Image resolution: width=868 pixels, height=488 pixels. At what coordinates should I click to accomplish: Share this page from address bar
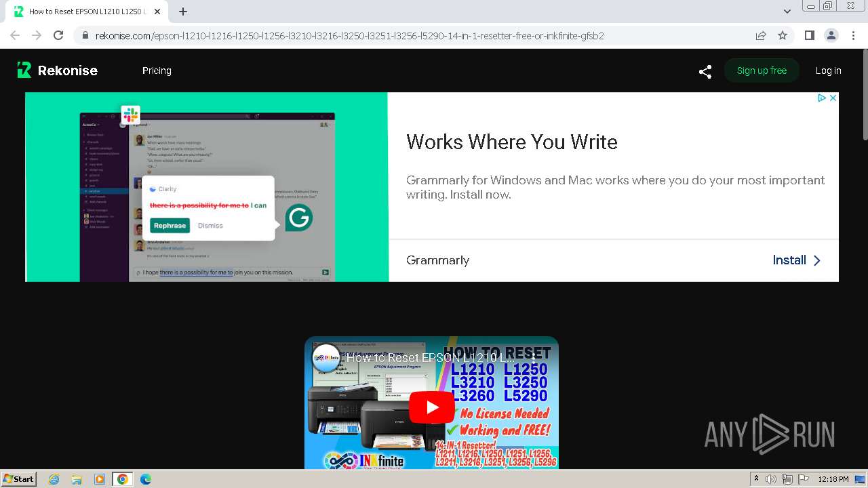(x=761, y=35)
